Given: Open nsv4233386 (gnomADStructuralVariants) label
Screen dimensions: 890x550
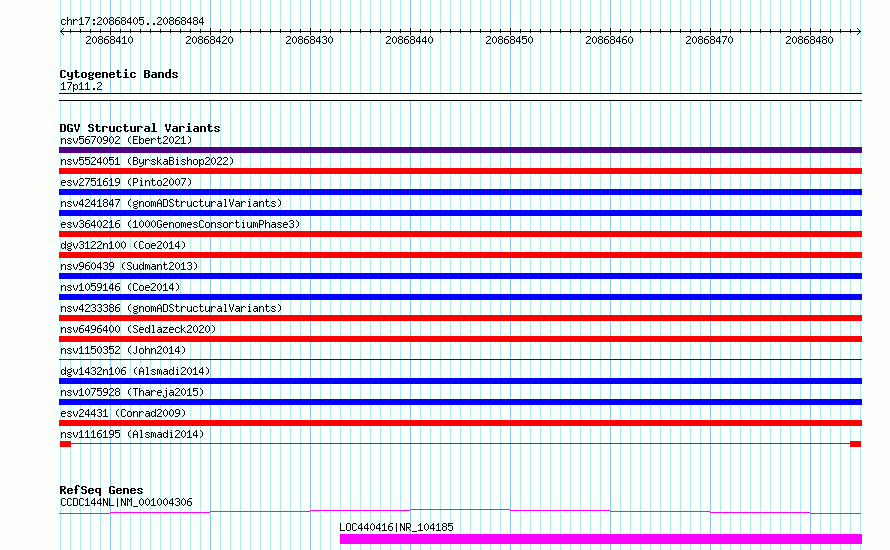Looking at the screenshot, I should pyautogui.click(x=171, y=308).
